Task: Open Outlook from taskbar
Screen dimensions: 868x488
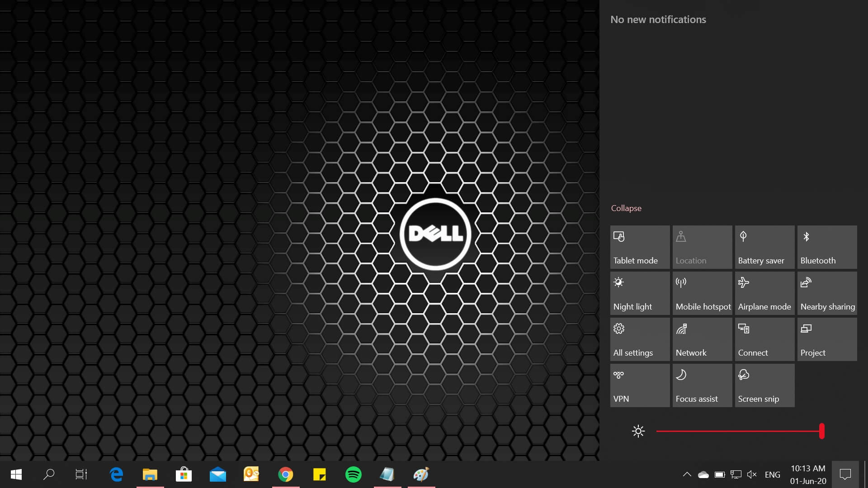Action: coord(252,474)
